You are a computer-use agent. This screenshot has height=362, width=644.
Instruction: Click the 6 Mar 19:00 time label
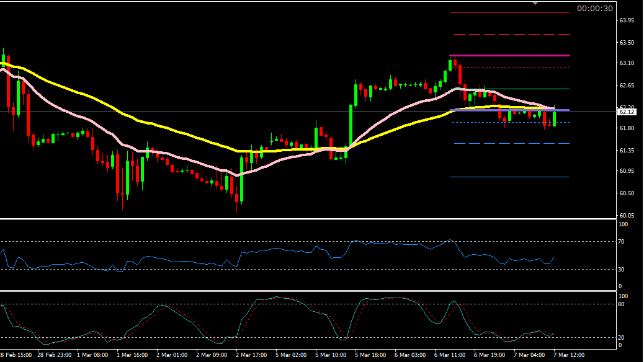pyautogui.click(x=490, y=355)
